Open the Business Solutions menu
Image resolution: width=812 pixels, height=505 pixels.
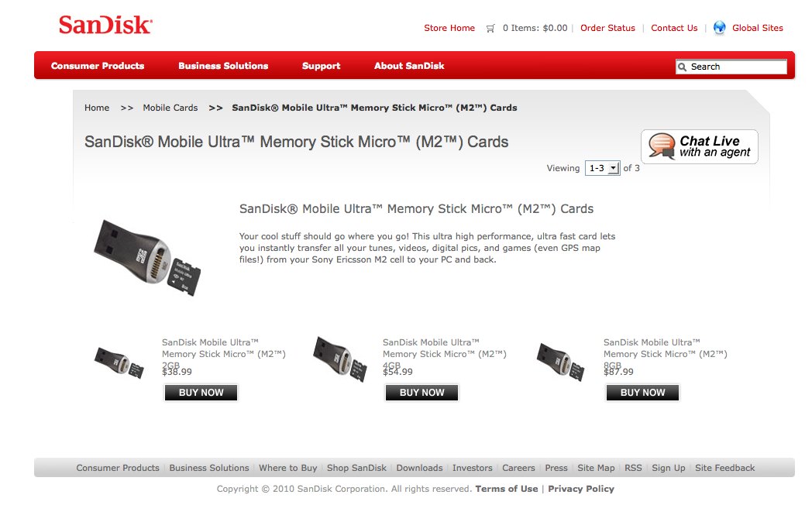pyautogui.click(x=223, y=66)
